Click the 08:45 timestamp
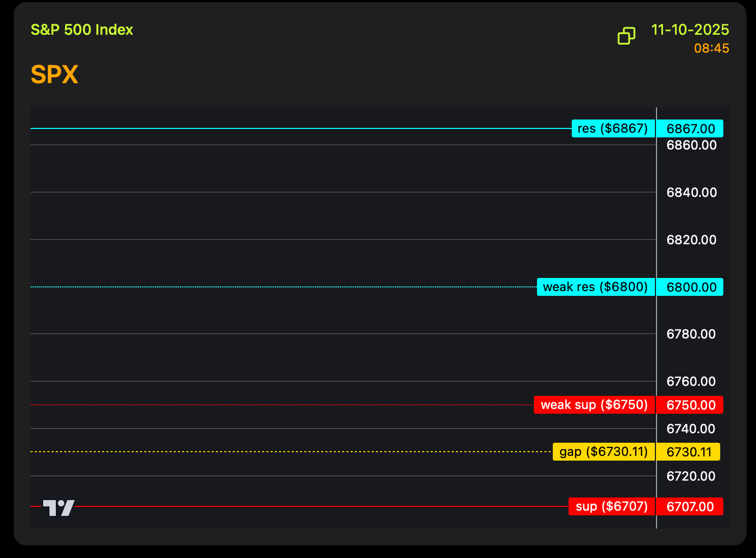Viewport: 756px width, 558px height. coord(711,48)
